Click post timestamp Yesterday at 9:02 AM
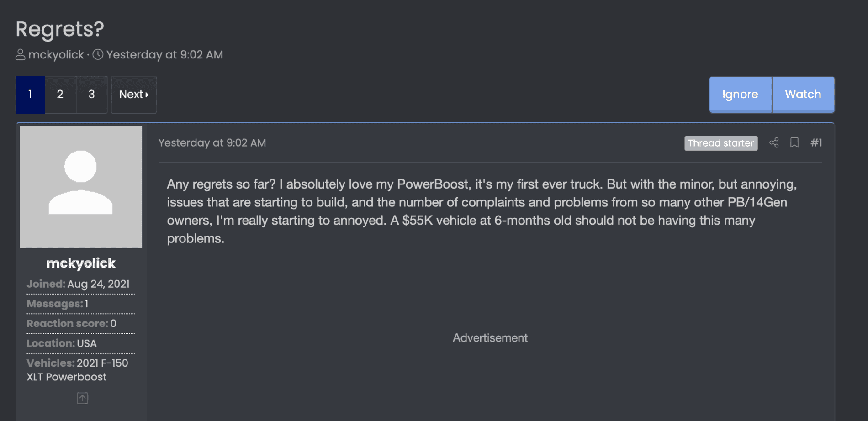 (x=212, y=143)
